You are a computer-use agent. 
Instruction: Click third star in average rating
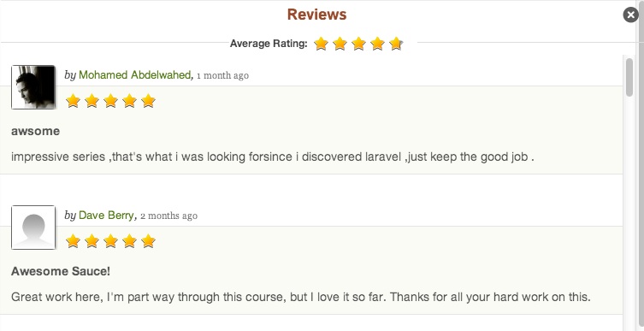(358, 43)
